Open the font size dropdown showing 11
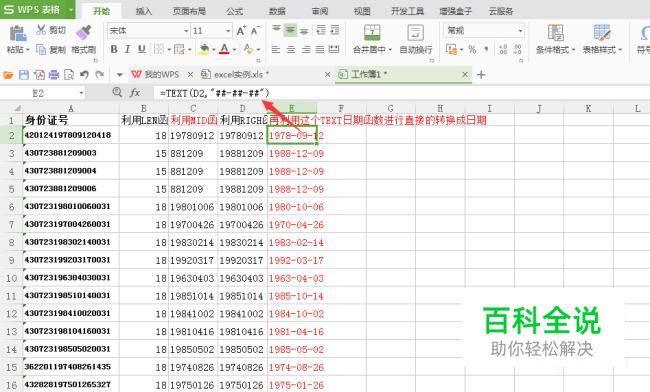The width and height of the screenshot is (650, 392). pyautogui.click(x=228, y=31)
